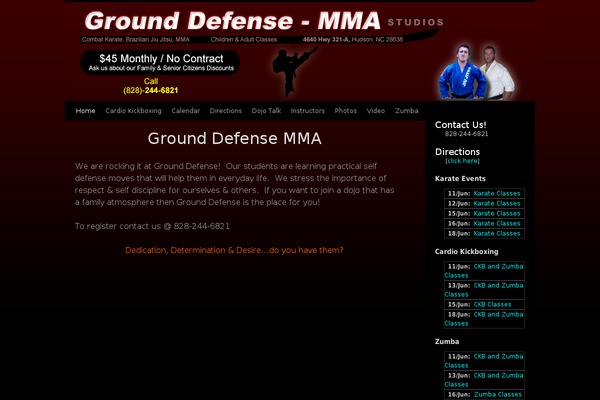Open the Video page
The image size is (600, 400).
376,111
